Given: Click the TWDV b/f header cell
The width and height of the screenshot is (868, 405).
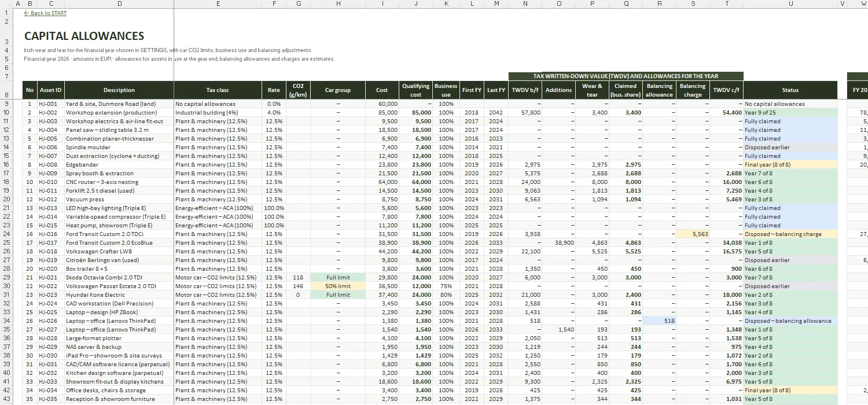Looking at the screenshot, I should click(x=525, y=90).
